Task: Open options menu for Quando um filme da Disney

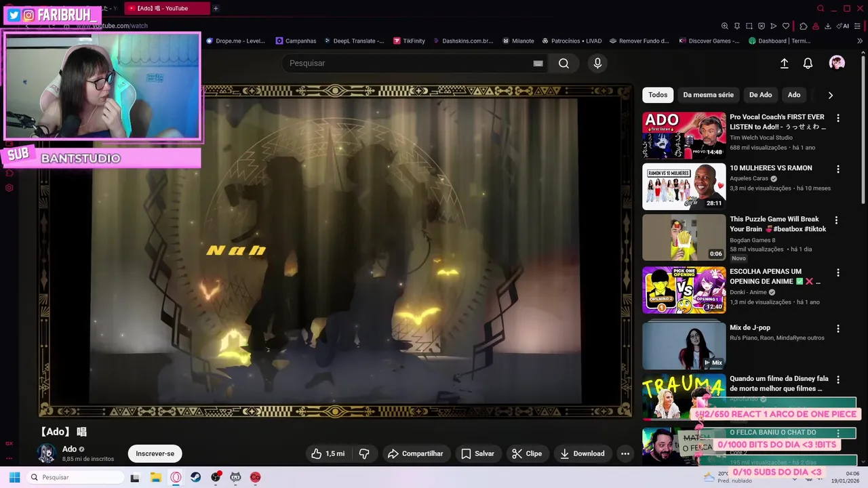Action: pos(838,380)
